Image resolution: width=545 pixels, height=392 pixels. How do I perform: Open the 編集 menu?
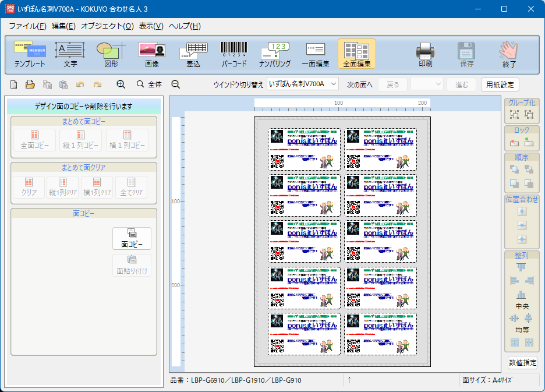[63, 26]
